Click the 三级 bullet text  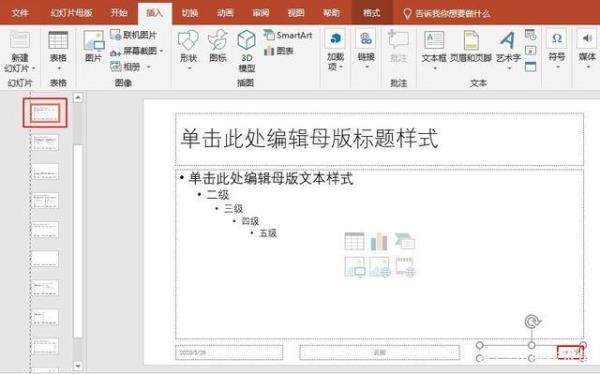pos(233,209)
